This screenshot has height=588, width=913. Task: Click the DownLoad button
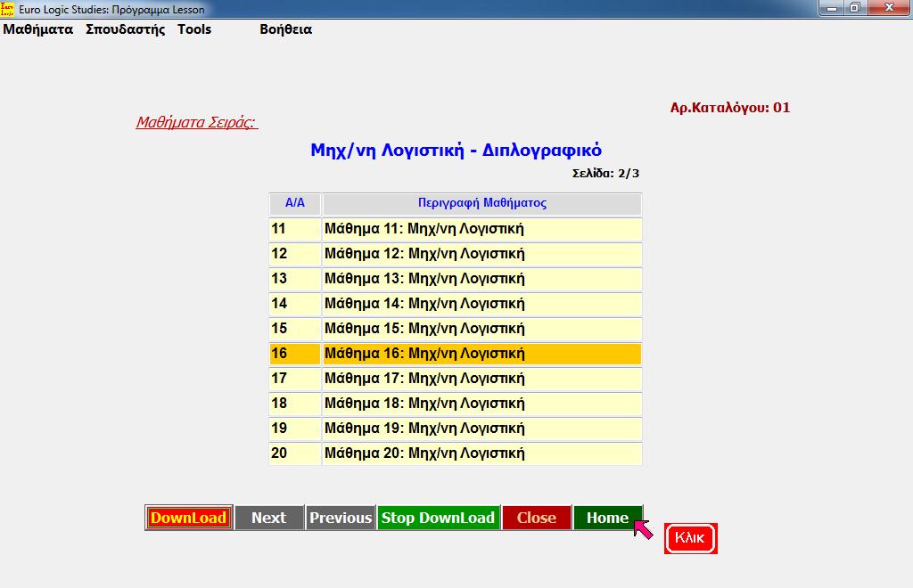[188, 518]
